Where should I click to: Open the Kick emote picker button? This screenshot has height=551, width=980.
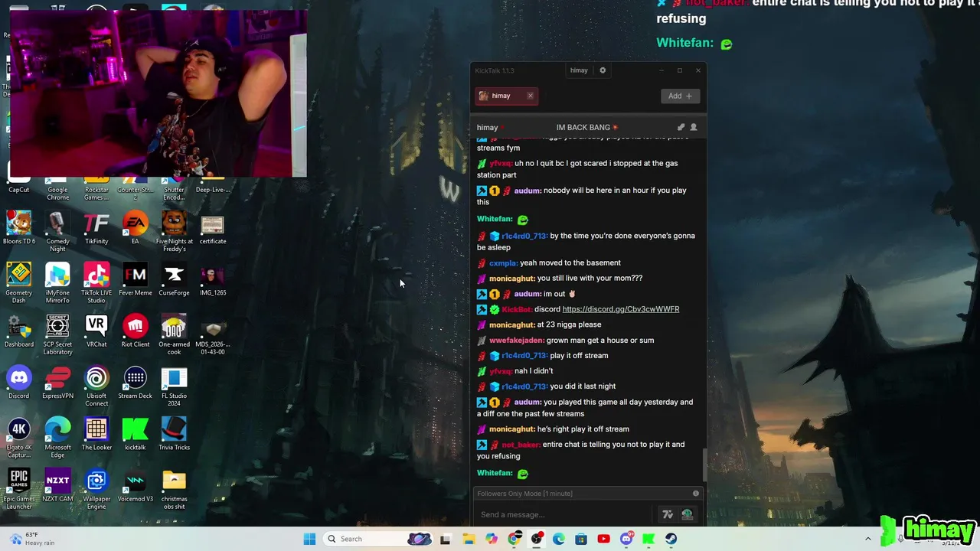tap(687, 514)
